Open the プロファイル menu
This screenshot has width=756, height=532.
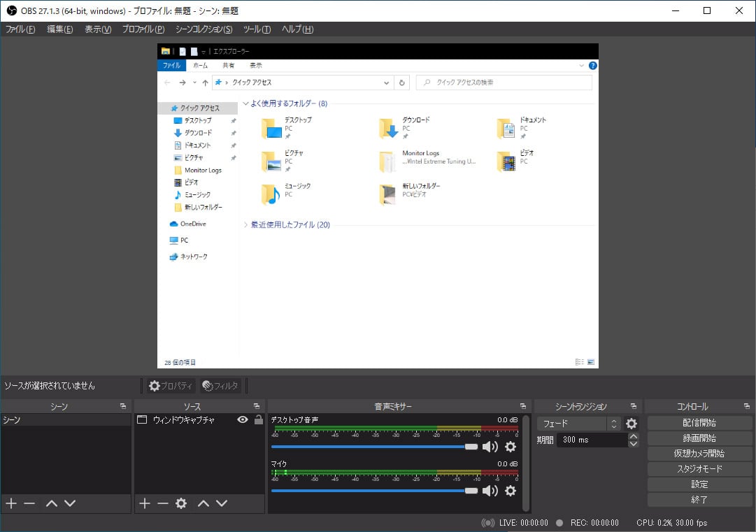[x=143, y=29]
